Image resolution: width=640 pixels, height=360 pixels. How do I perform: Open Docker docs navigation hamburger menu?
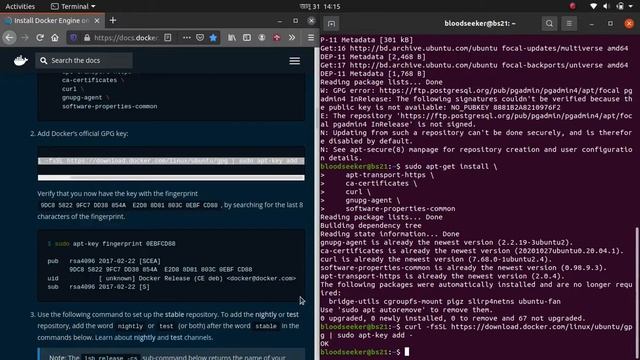pos(295,61)
